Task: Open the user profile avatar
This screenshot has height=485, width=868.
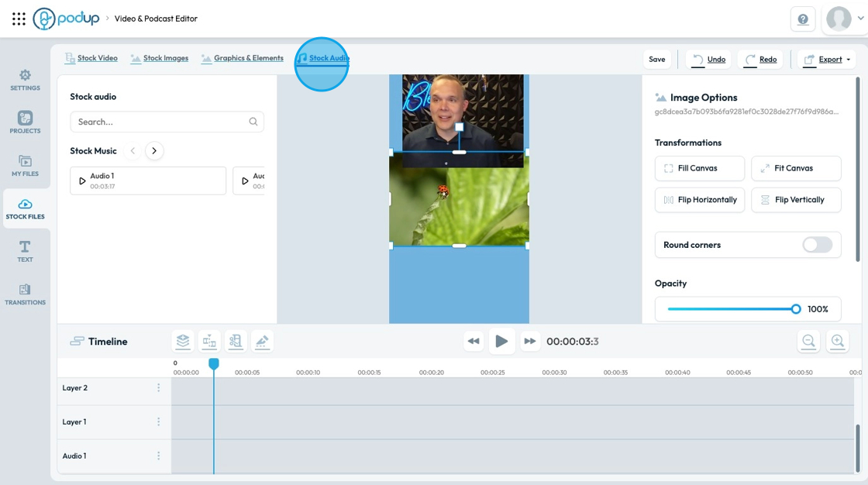Action: [839, 19]
